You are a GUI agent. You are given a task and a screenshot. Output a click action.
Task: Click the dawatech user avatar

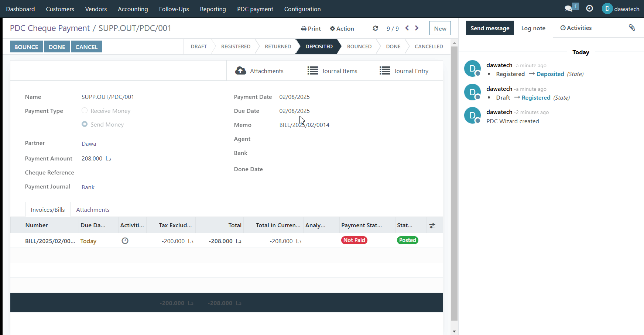607,9
